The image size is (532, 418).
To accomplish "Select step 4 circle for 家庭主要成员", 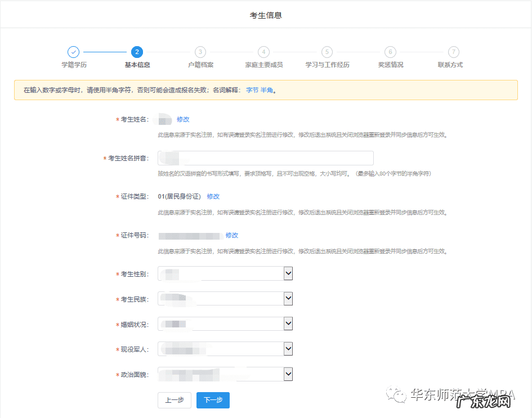I will tap(263, 52).
